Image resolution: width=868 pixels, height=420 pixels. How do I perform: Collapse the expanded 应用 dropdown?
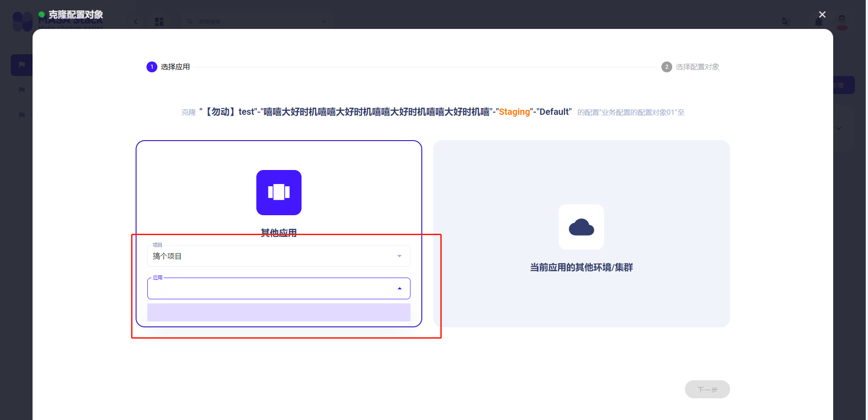(x=400, y=288)
